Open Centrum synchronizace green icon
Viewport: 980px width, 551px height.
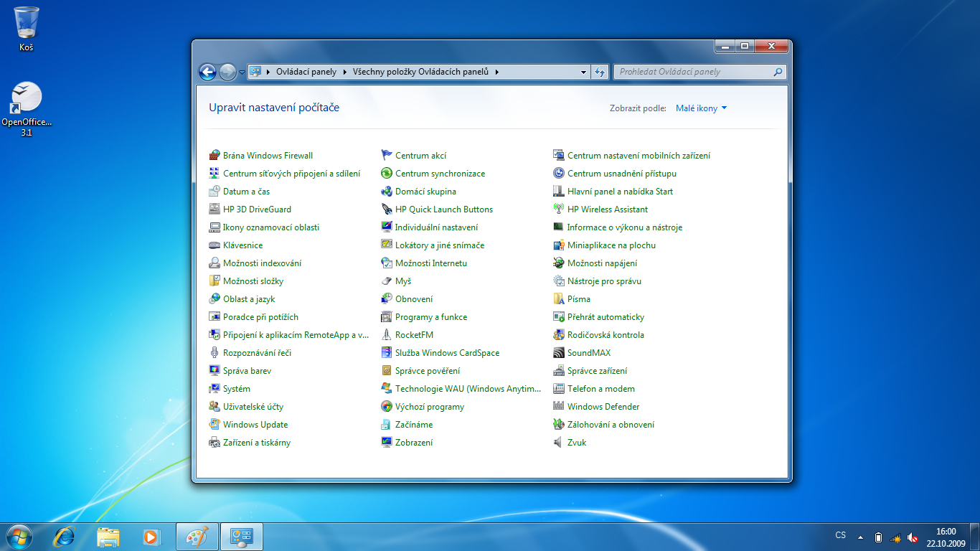[387, 174]
